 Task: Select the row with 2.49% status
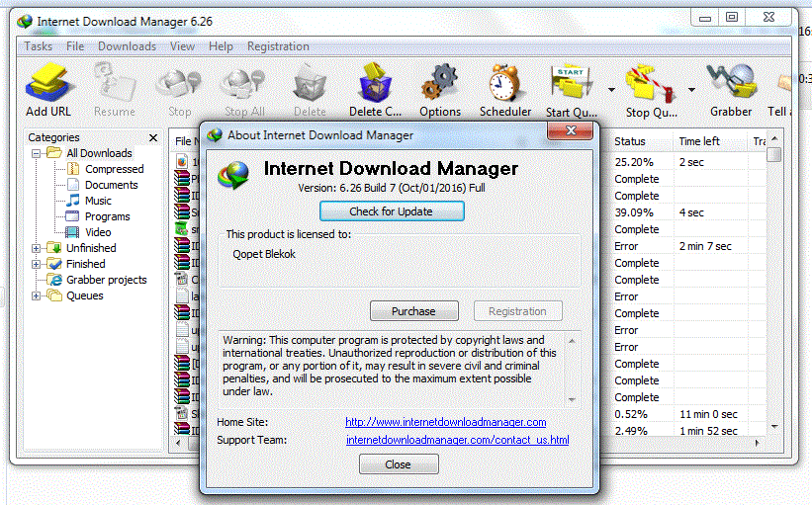point(631,431)
